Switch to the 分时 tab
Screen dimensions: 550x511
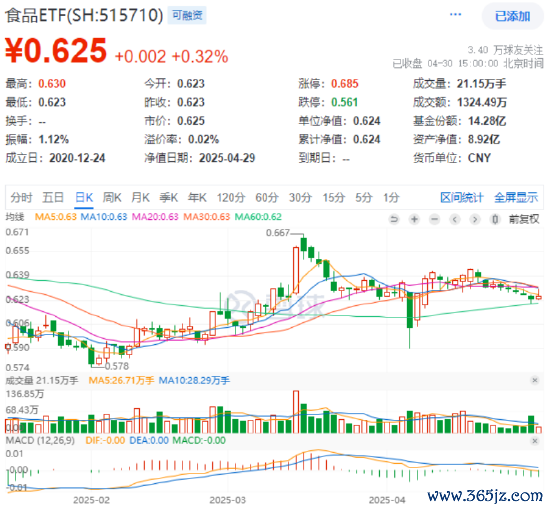coord(21,198)
